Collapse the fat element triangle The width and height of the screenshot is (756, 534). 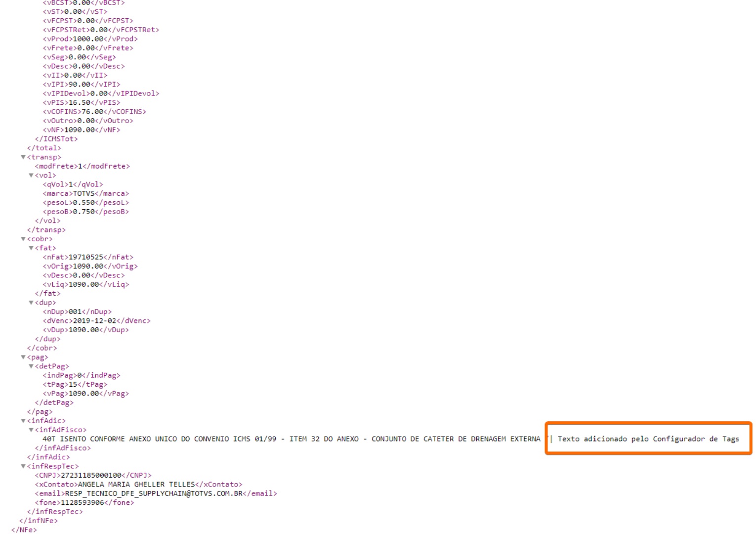(x=31, y=248)
